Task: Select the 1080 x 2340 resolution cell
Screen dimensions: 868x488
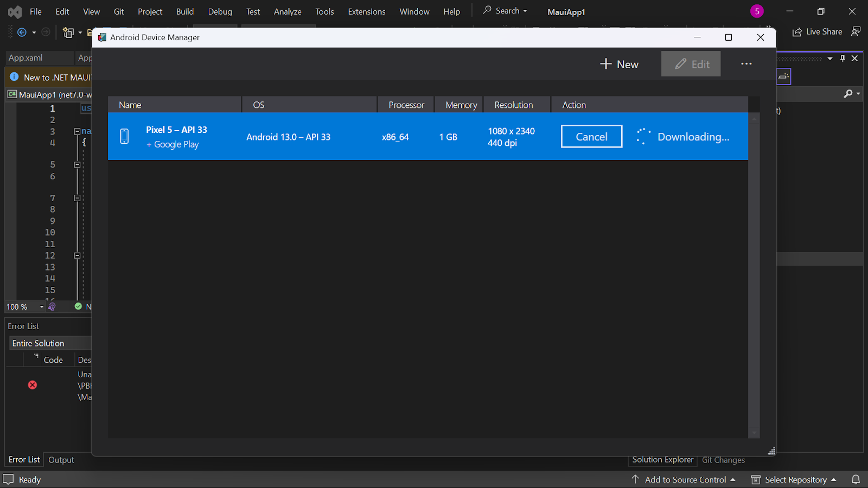Action: (511, 137)
